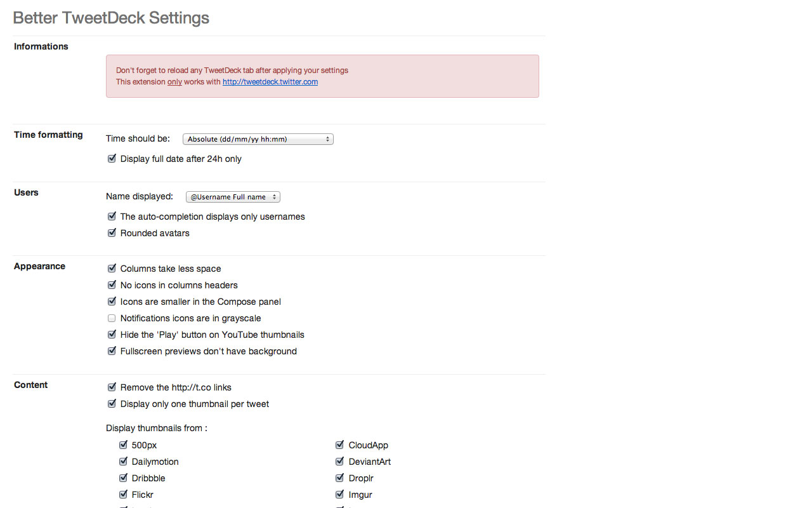Click the 'Name displayed:' label
The image size is (812, 508).
click(x=140, y=196)
